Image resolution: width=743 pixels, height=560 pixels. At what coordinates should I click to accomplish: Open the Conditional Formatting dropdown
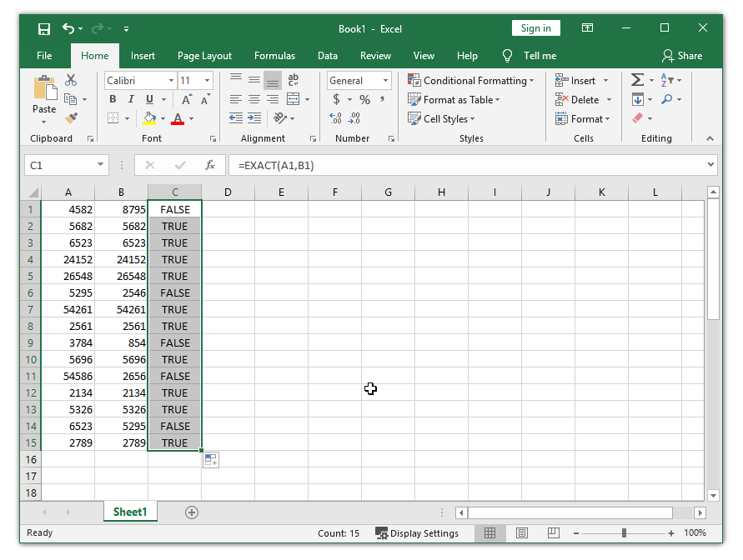click(x=471, y=81)
